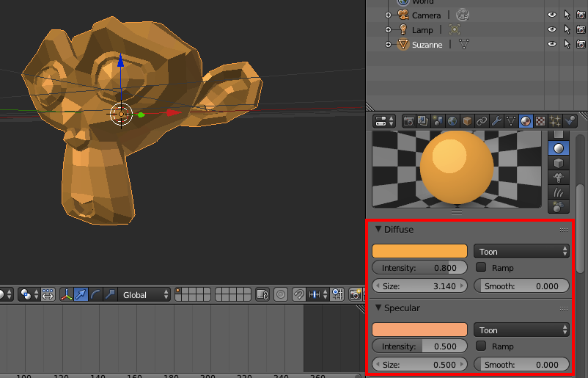This screenshot has width=588, height=378.
Task: Select the scale manipulator icon
Action: click(110, 294)
